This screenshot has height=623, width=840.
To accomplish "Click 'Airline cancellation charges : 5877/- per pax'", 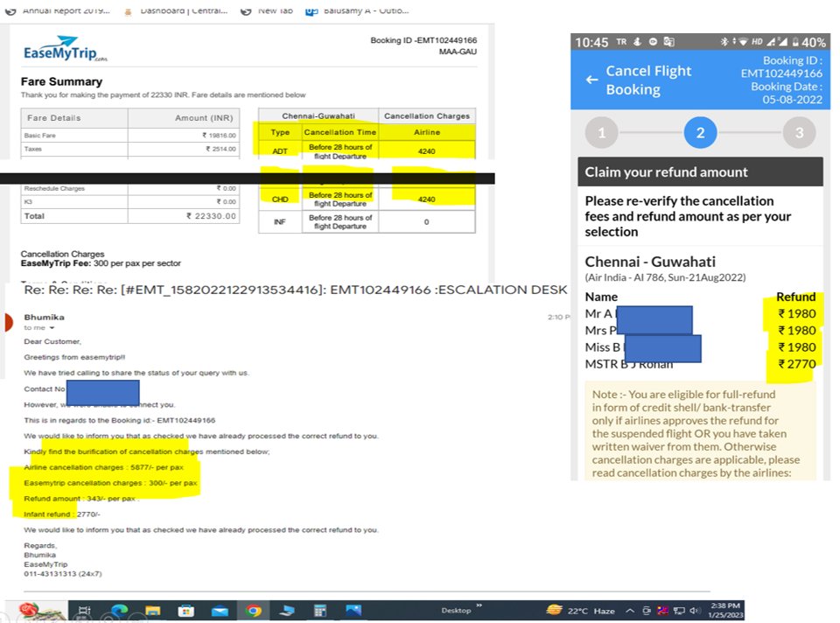I will (103, 467).
